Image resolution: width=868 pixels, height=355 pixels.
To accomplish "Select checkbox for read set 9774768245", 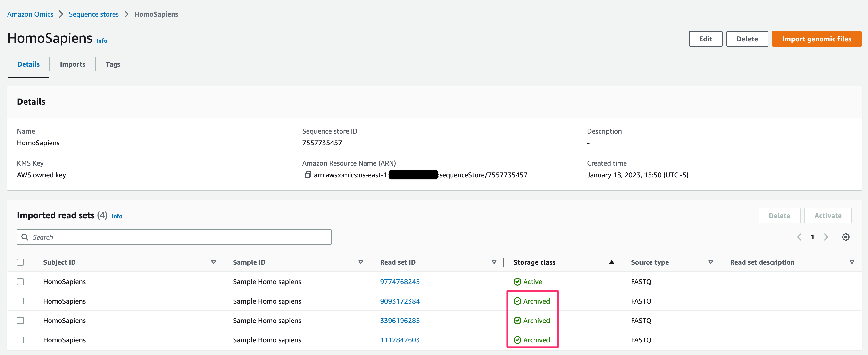I will (x=21, y=281).
